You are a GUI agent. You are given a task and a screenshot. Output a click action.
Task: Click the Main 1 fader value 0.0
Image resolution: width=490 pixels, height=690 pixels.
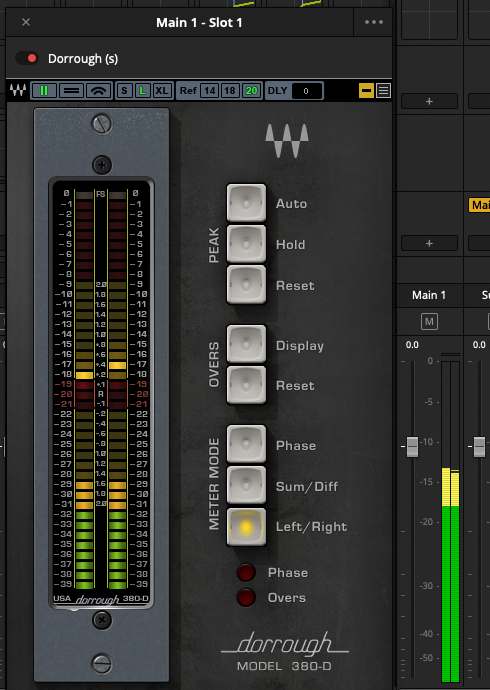(412, 345)
